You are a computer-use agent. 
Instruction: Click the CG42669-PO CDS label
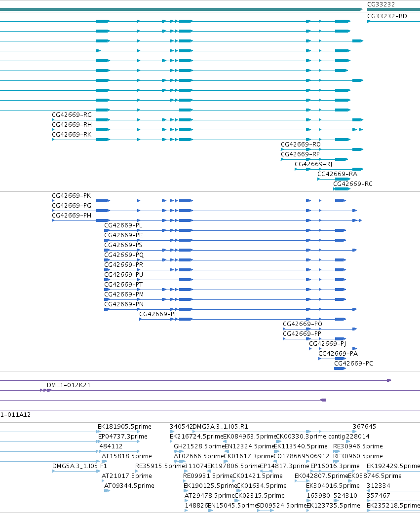303,324
